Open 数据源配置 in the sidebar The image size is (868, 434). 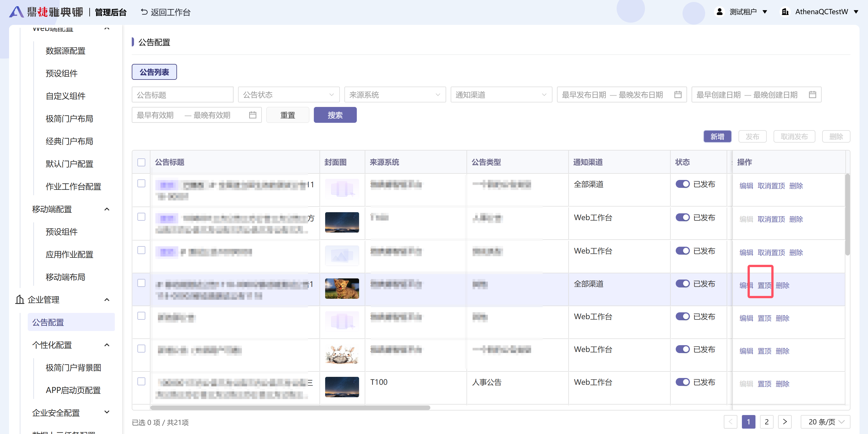click(x=66, y=51)
